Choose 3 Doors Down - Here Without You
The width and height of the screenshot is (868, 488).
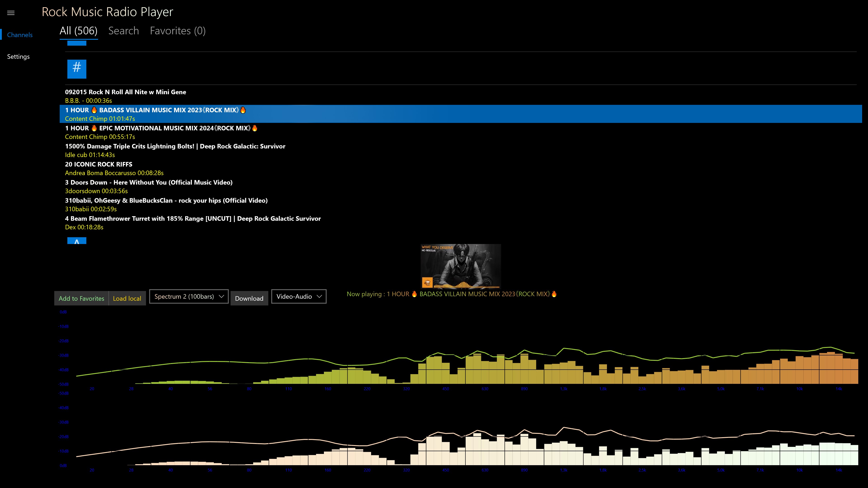point(149,186)
